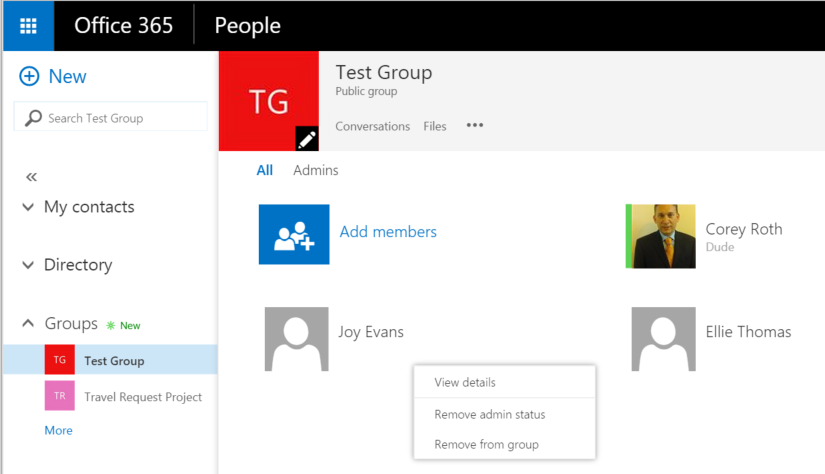Click the pencil edit icon on group photo
The height and width of the screenshot is (474, 825).
pos(307,139)
